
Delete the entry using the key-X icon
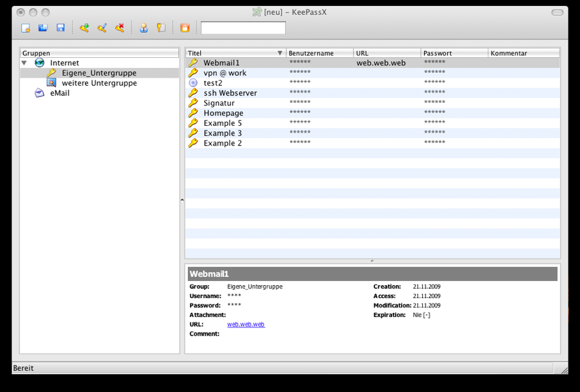coord(120,28)
